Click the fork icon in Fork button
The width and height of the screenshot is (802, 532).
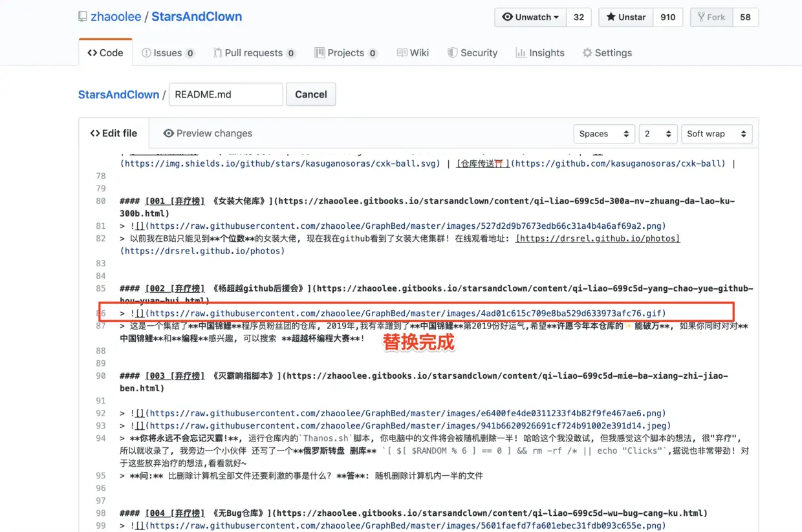point(700,17)
